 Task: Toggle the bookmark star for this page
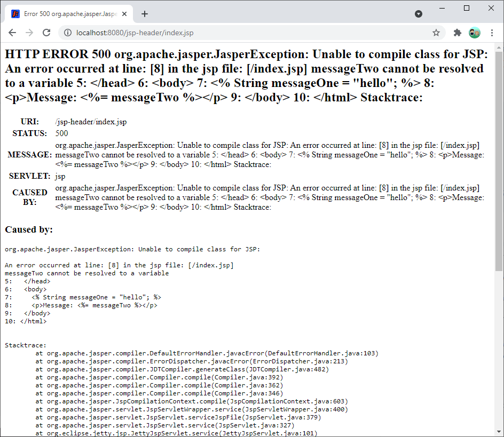pyautogui.click(x=436, y=33)
